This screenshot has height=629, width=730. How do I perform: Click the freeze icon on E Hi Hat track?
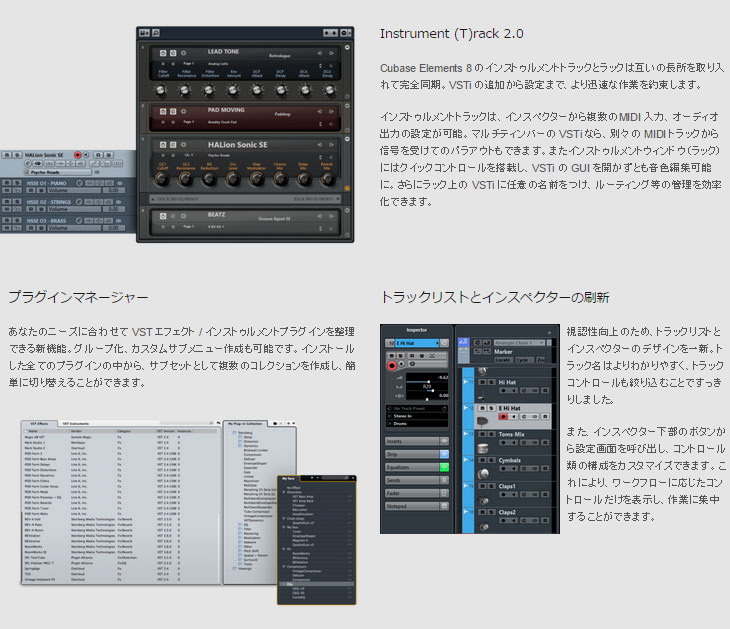click(x=534, y=416)
